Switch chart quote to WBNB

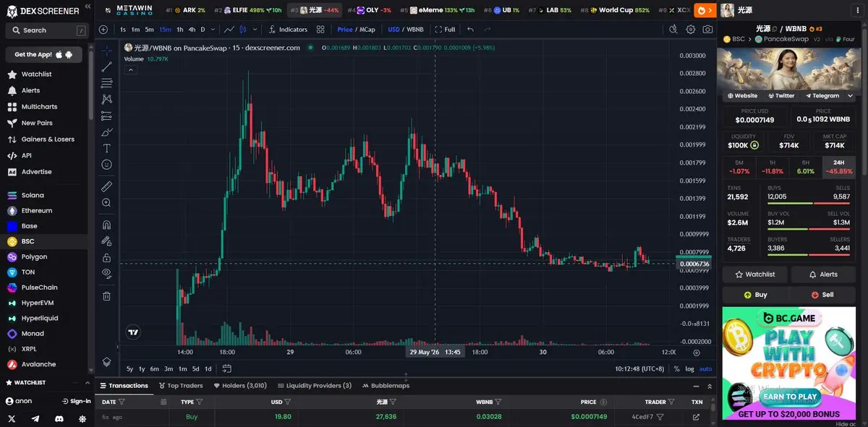(x=415, y=30)
